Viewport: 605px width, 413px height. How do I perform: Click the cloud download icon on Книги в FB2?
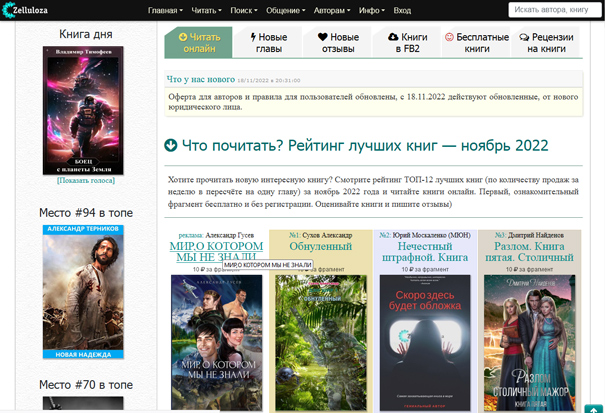pyautogui.click(x=393, y=37)
